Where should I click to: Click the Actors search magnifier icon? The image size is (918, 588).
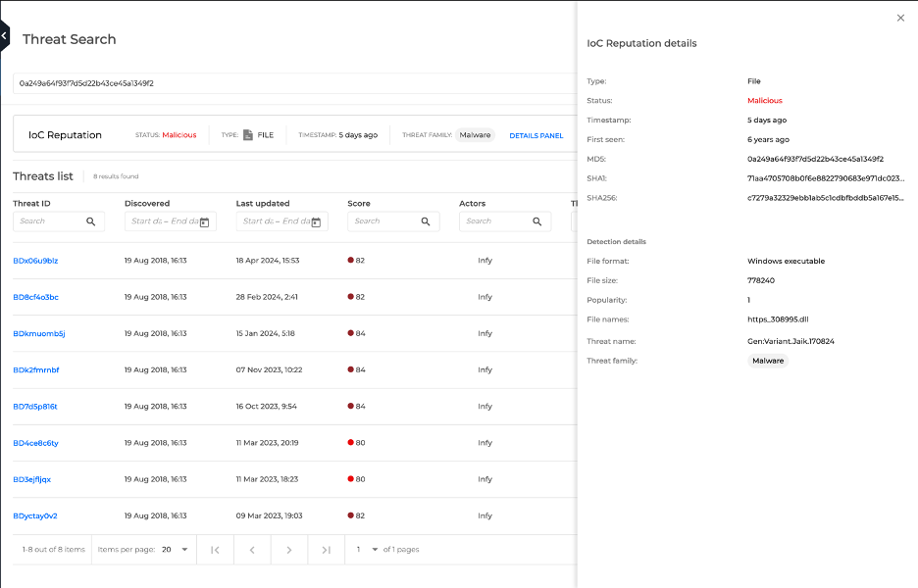click(x=537, y=221)
